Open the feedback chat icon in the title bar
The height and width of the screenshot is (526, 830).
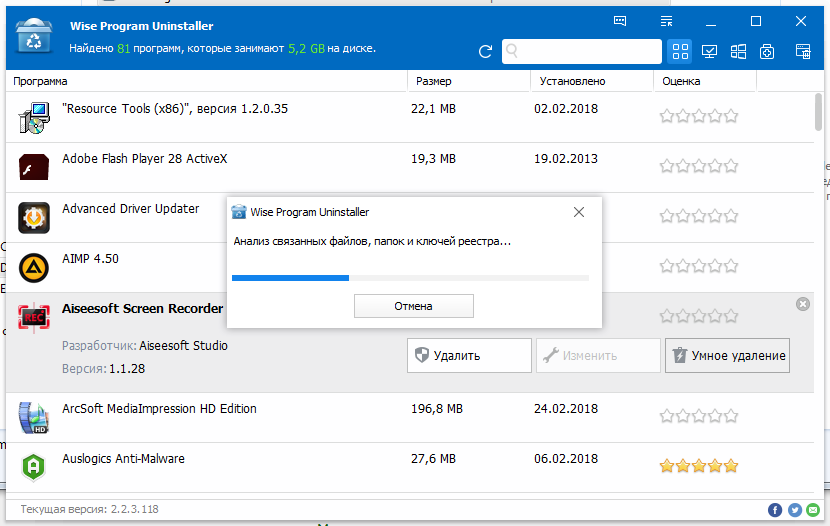coord(620,21)
